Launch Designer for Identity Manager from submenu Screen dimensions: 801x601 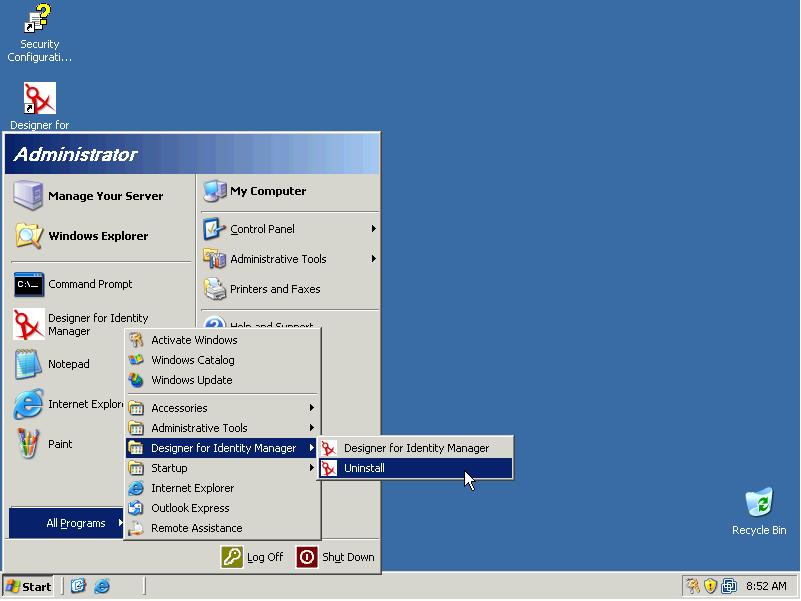(x=416, y=448)
